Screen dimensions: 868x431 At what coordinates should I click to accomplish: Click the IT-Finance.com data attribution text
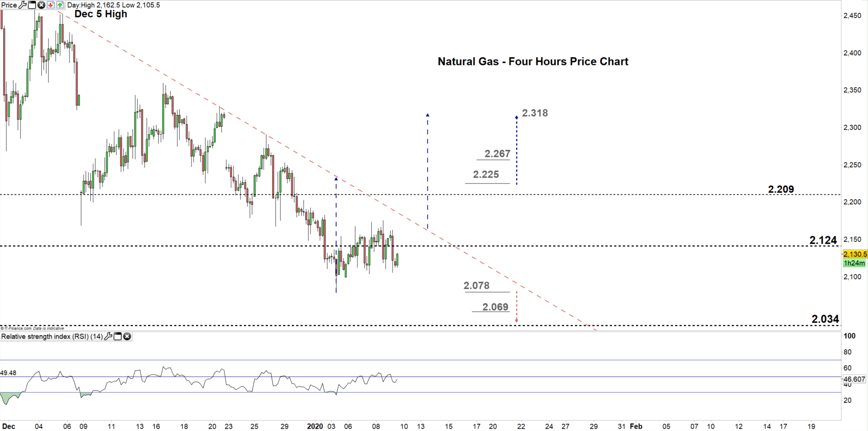click(33, 328)
